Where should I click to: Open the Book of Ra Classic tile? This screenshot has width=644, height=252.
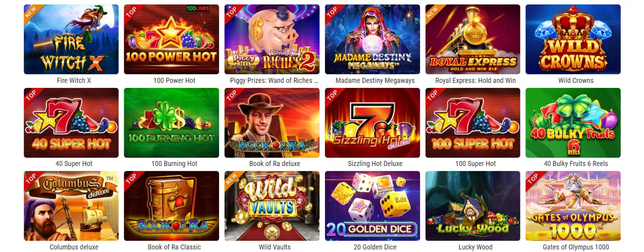point(172,206)
